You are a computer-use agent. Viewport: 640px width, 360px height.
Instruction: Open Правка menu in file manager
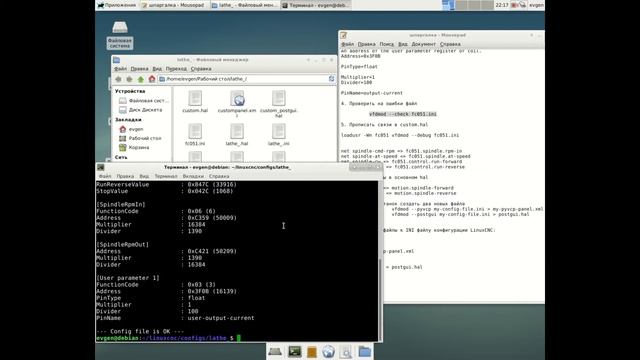pos(140,69)
